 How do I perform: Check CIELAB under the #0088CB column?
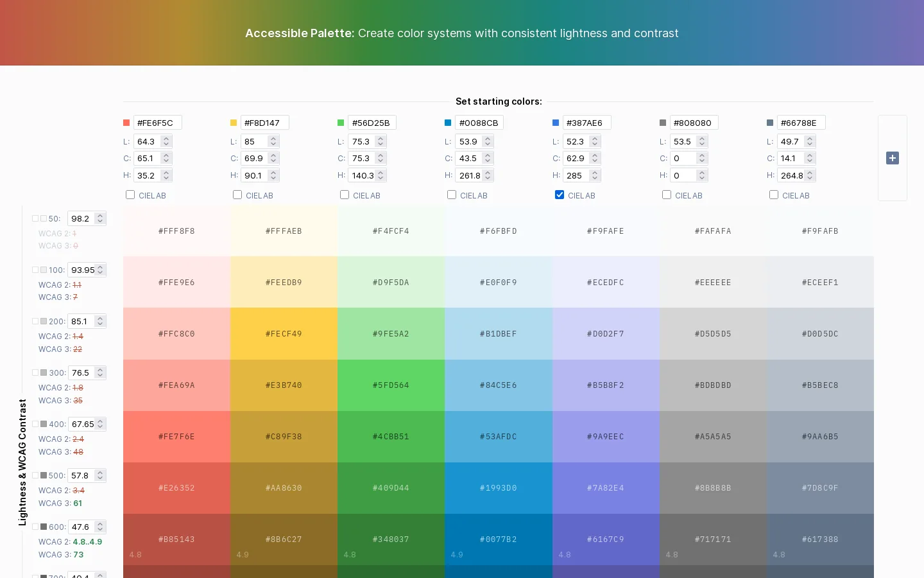click(452, 195)
